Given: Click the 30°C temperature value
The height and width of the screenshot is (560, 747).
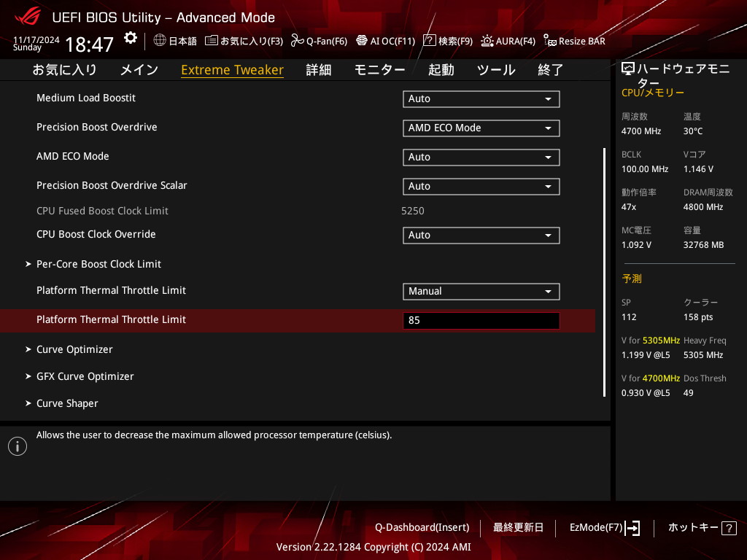Looking at the screenshot, I should coord(693,131).
